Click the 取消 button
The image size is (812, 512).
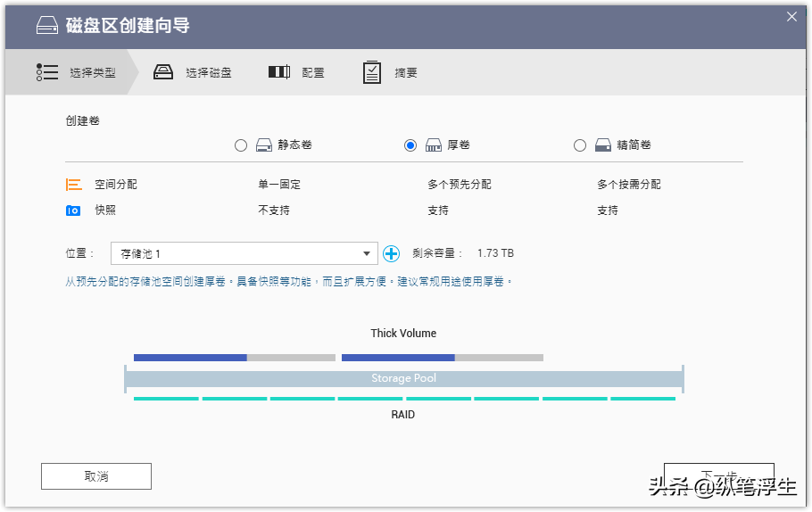96,476
